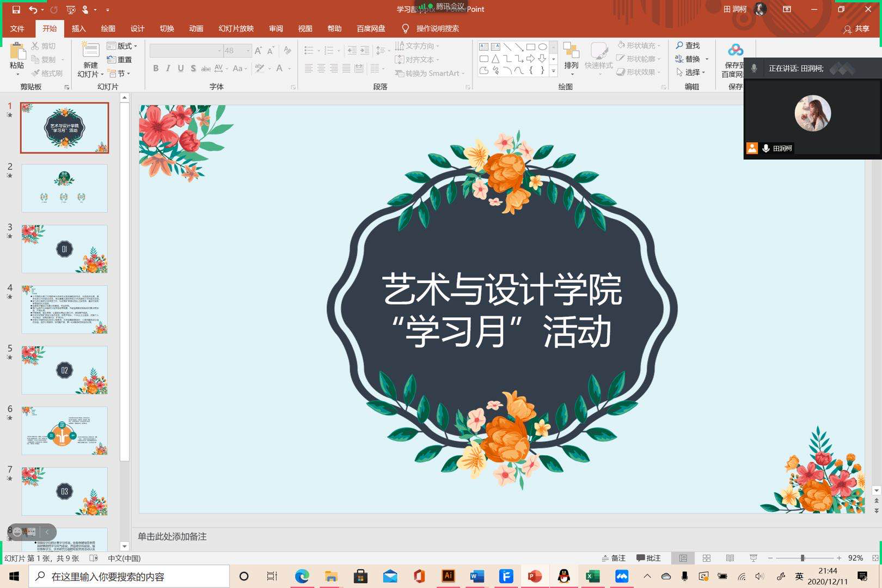
Task: Toggle the 备注 notes pane
Action: tap(614, 558)
